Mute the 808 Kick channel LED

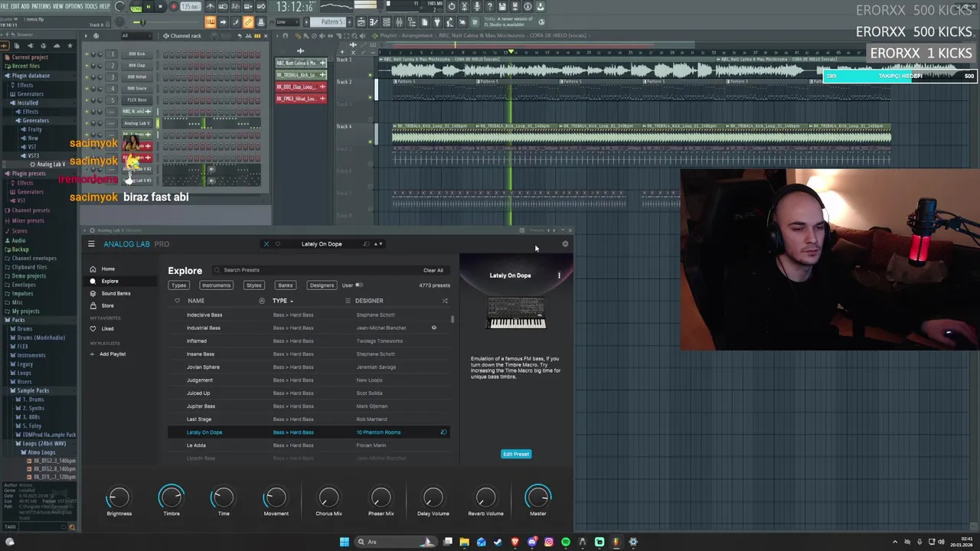click(87, 54)
